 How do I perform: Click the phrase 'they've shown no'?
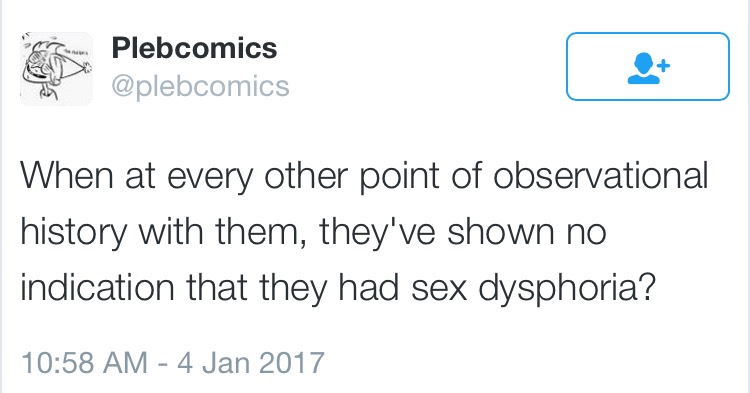[x=463, y=232]
